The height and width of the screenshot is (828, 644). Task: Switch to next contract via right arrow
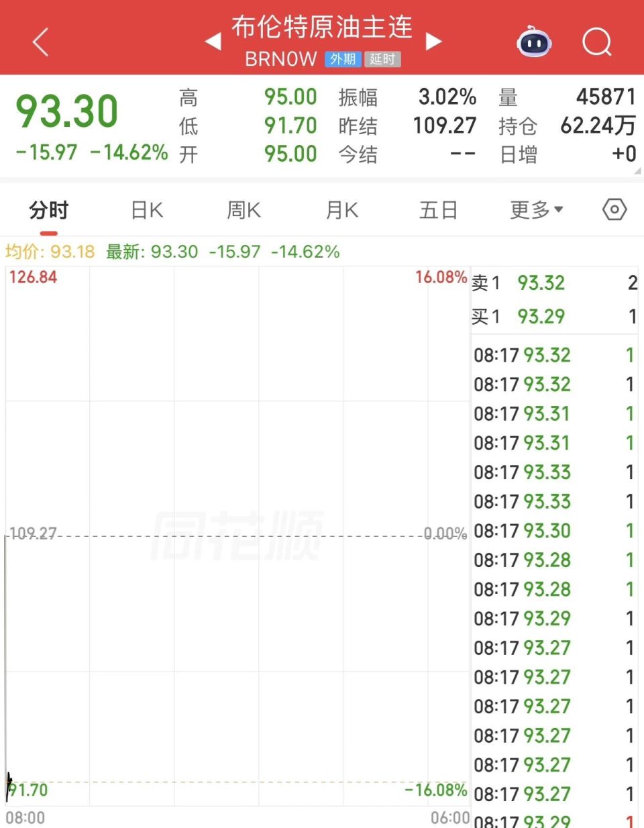click(x=435, y=40)
